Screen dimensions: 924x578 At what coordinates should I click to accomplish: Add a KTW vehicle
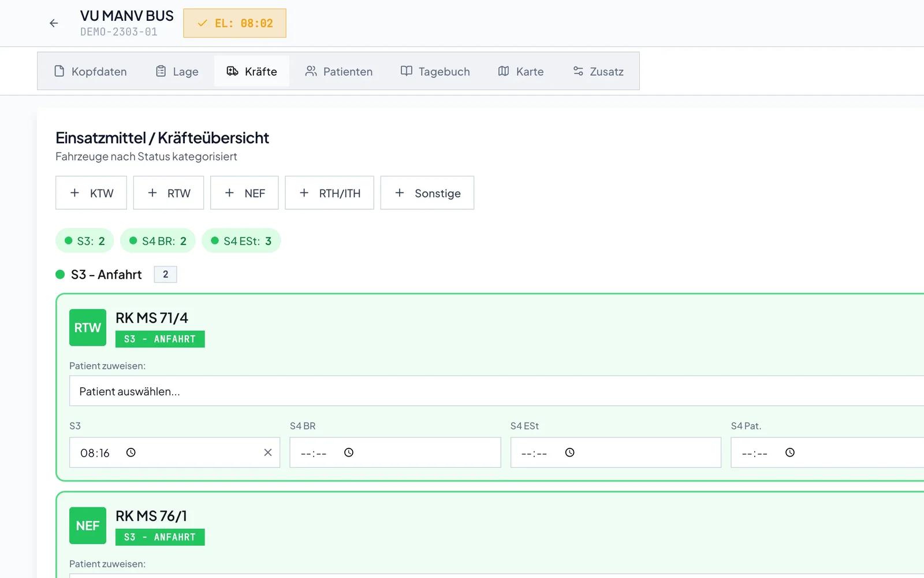(x=91, y=193)
